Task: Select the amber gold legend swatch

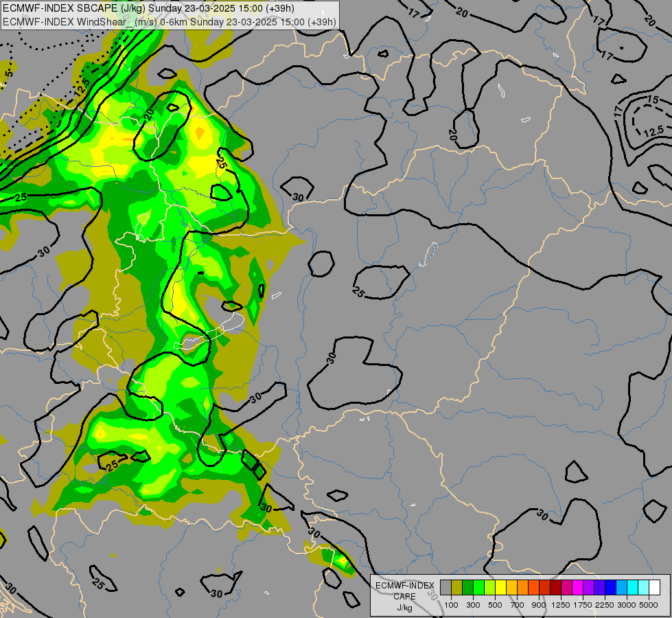Action: point(511,587)
